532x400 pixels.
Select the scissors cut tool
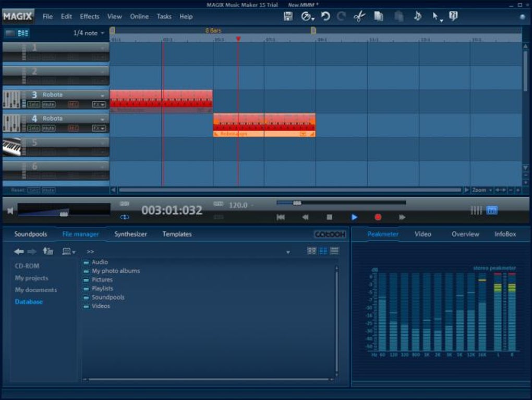coord(359,17)
